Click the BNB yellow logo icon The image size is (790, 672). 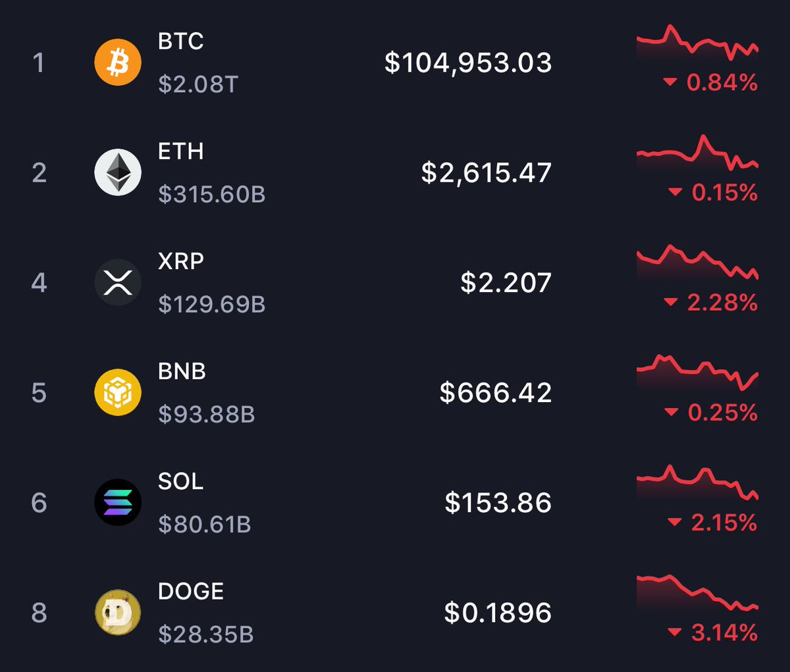118,392
